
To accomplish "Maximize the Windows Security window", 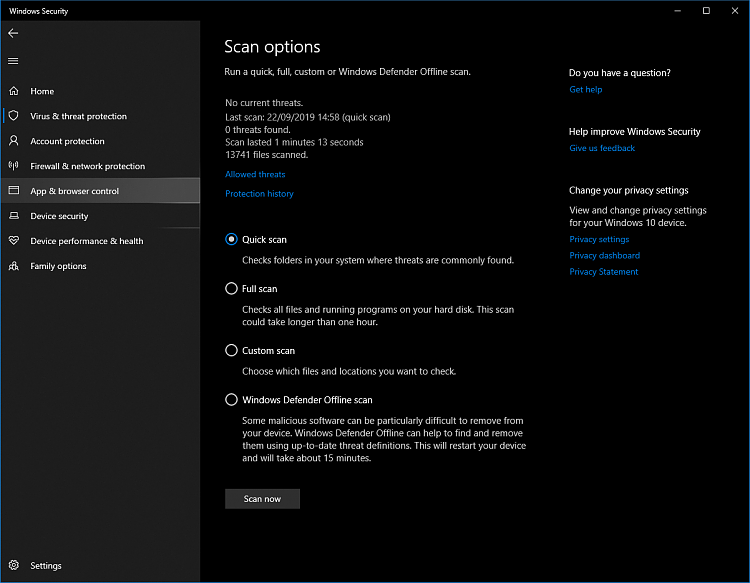I will click(x=706, y=11).
